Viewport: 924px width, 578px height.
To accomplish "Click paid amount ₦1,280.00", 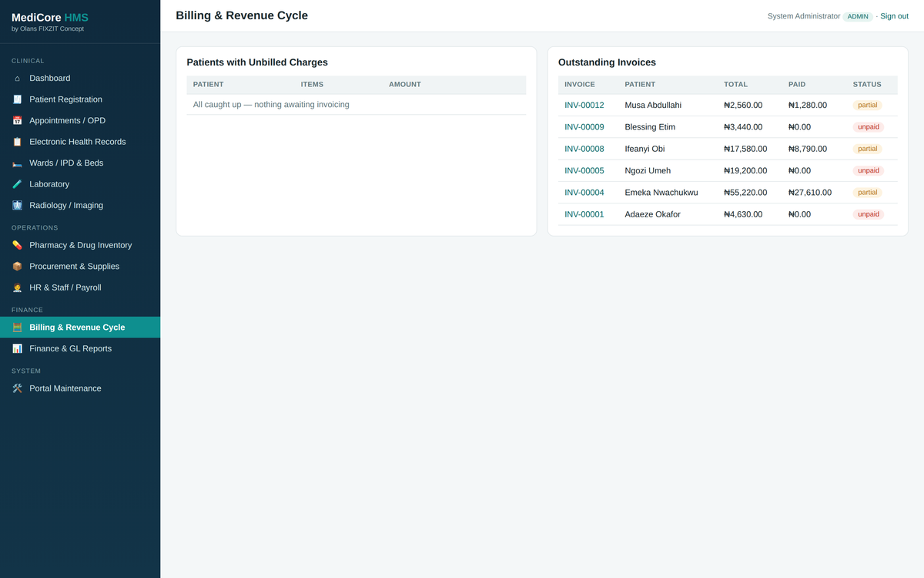I will [808, 106].
